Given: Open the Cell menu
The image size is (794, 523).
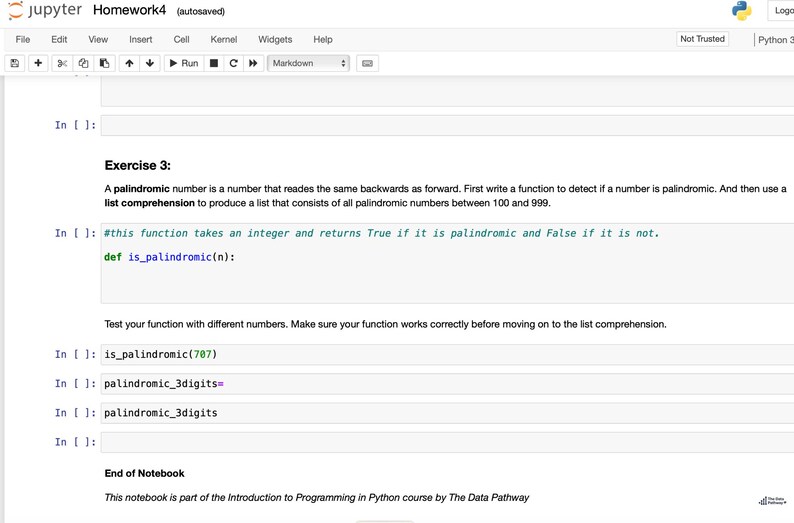Looking at the screenshot, I should point(181,39).
